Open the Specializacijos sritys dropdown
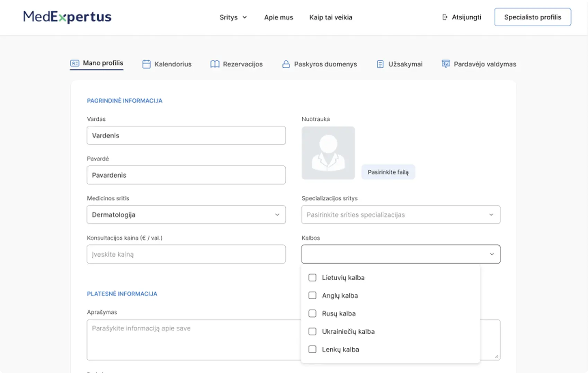The height and width of the screenshot is (373, 588). tap(401, 214)
